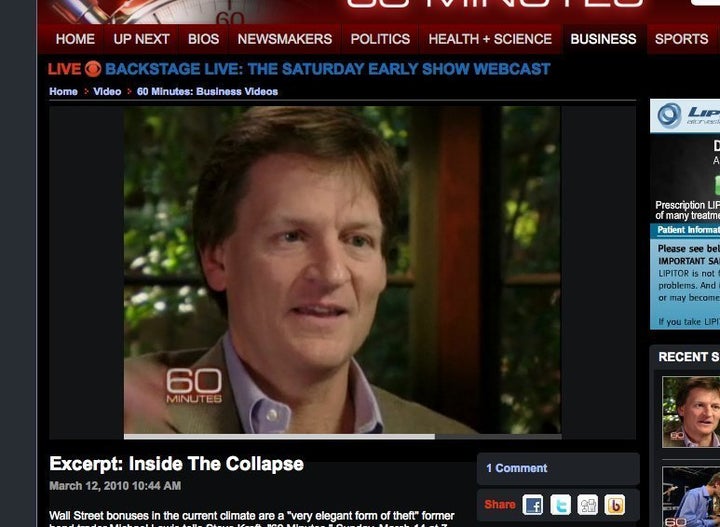The width and height of the screenshot is (720, 527).
Task: Click the orange 'b' share icon
Action: pos(614,505)
